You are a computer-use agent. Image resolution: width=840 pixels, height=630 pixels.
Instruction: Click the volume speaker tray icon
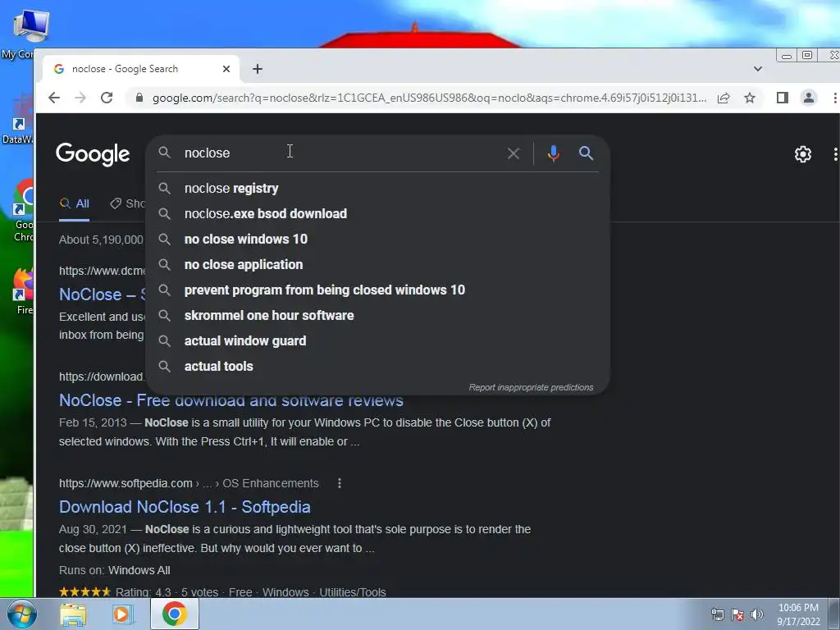click(x=756, y=614)
